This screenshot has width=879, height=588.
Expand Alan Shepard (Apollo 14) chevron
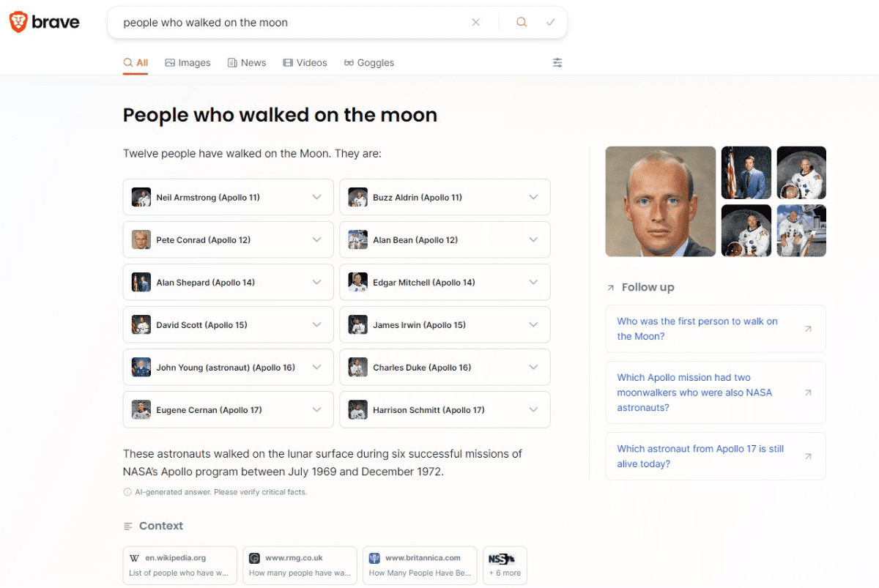tap(316, 282)
